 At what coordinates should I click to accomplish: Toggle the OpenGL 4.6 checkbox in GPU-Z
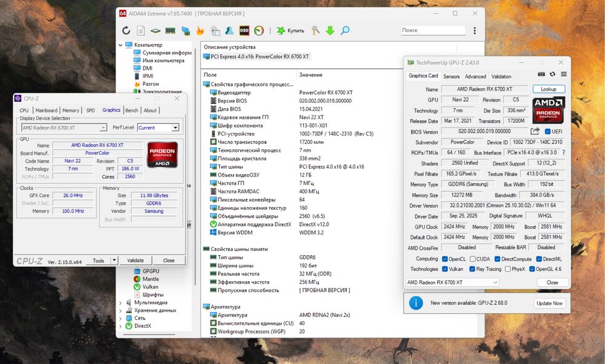532,269
